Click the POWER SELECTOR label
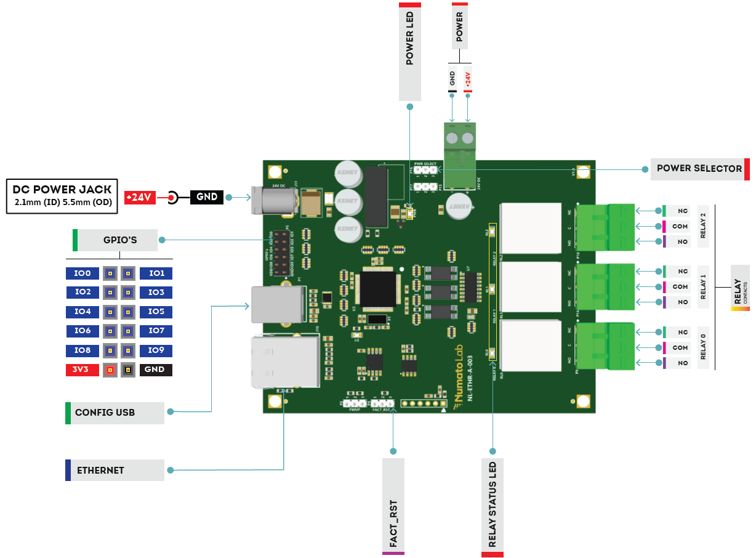Viewport: 756px width, 558px height. coord(699,169)
